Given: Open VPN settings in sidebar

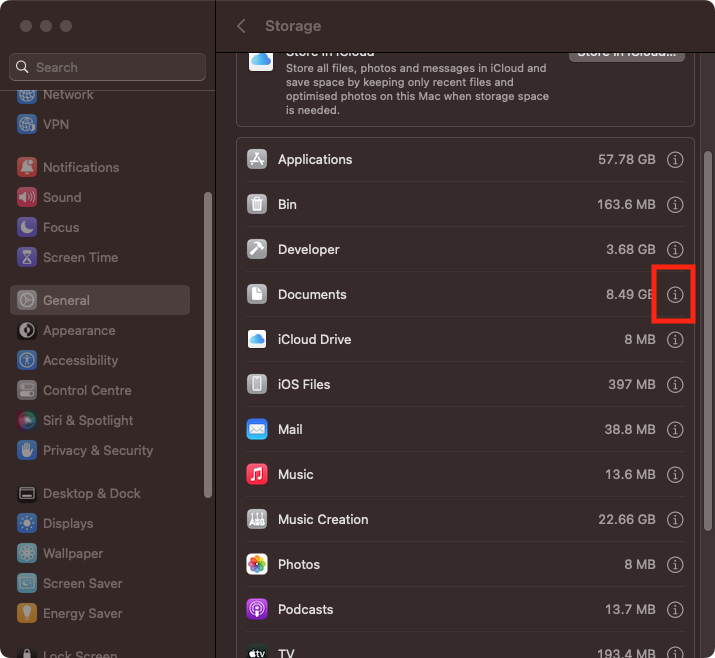Looking at the screenshot, I should point(100,124).
